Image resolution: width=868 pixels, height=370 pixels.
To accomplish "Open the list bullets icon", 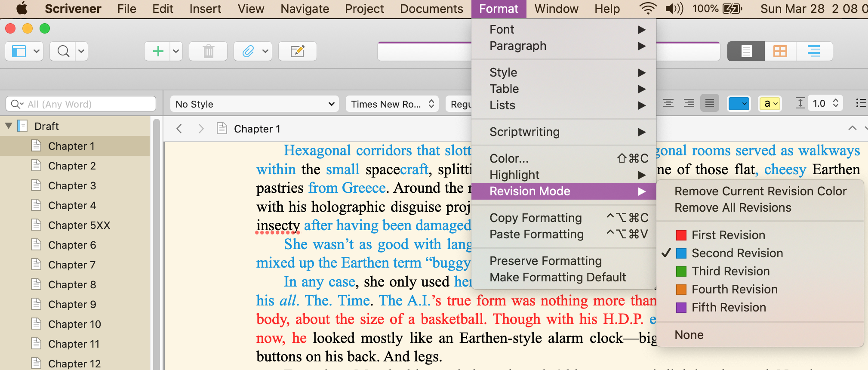I will point(861,103).
